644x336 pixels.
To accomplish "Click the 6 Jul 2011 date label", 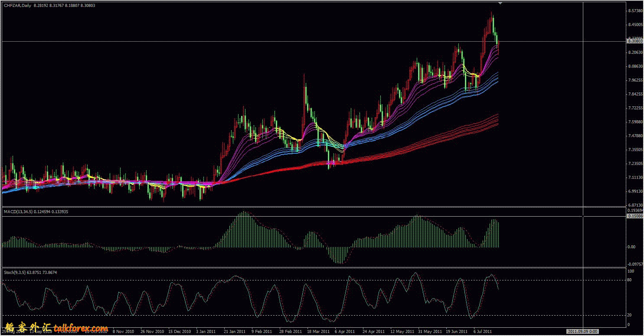I will click(x=483, y=331).
